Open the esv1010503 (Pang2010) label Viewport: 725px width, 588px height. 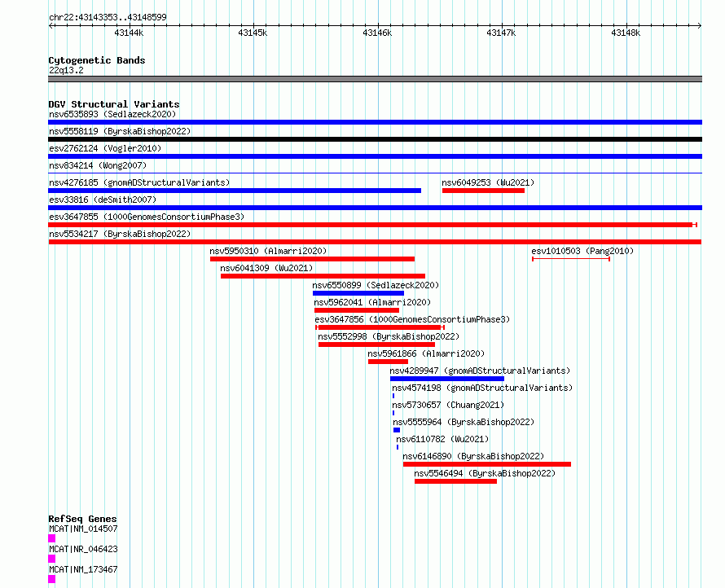pos(582,251)
